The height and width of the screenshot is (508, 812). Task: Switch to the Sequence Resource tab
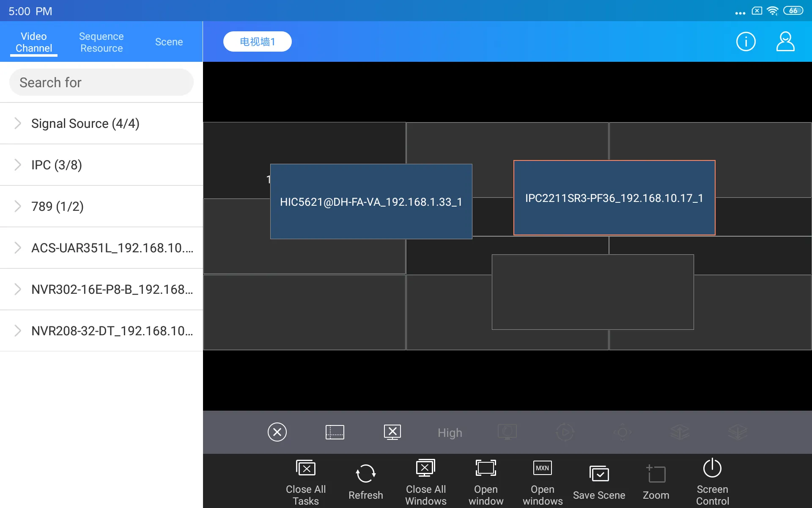coord(101,41)
